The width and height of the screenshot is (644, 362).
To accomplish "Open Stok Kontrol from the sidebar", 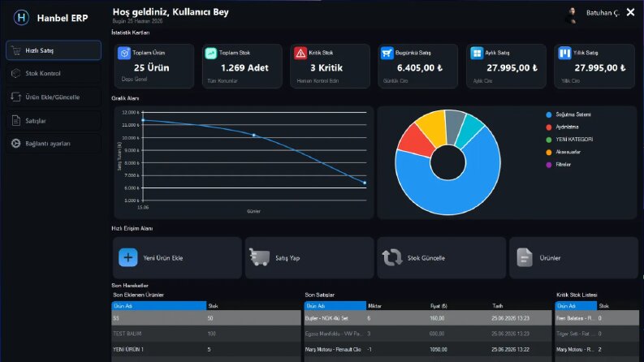I will [x=54, y=74].
